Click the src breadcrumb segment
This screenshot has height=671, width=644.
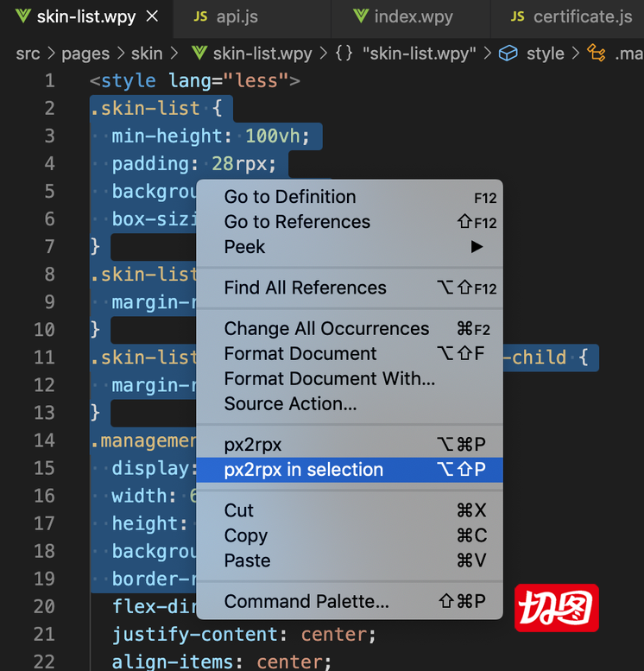pos(28,54)
